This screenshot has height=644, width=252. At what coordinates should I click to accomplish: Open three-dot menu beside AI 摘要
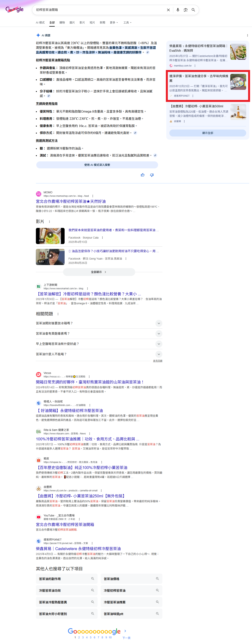tap(247, 35)
